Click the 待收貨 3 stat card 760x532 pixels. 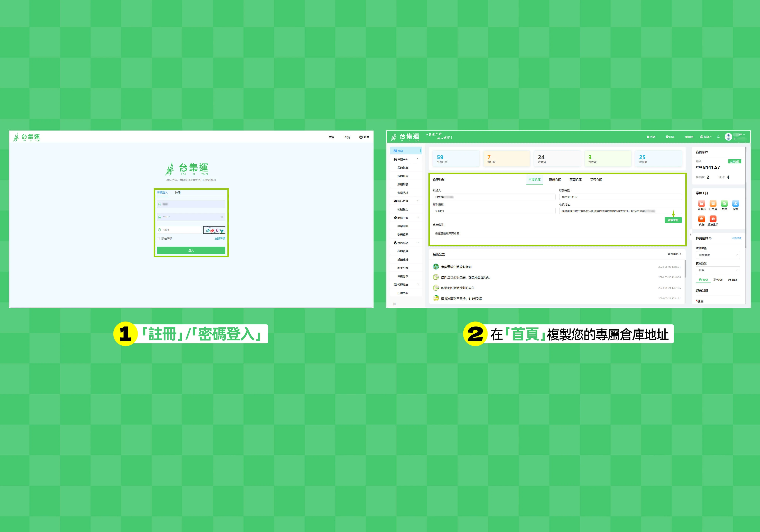coord(608,159)
